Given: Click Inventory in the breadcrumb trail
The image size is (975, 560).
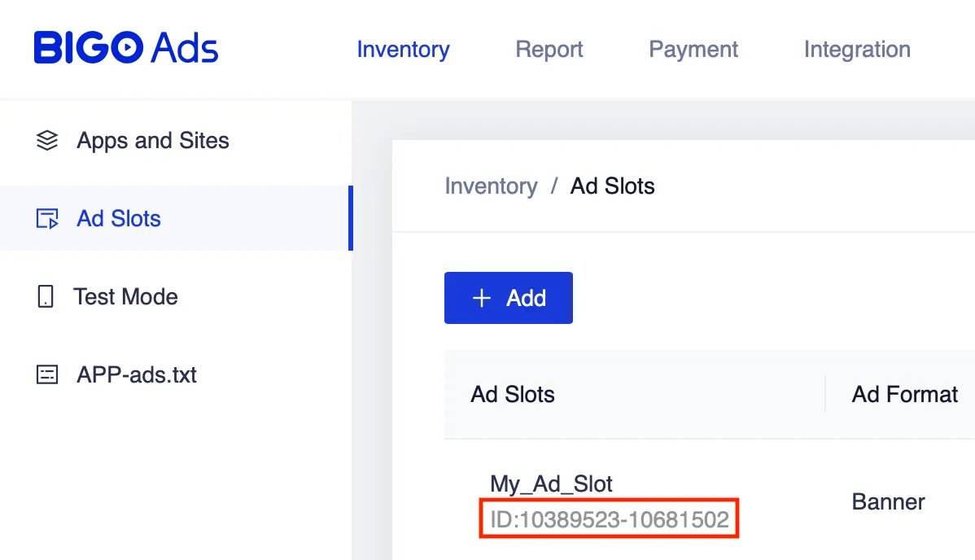Looking at the screenshot, I should point(490,186).
